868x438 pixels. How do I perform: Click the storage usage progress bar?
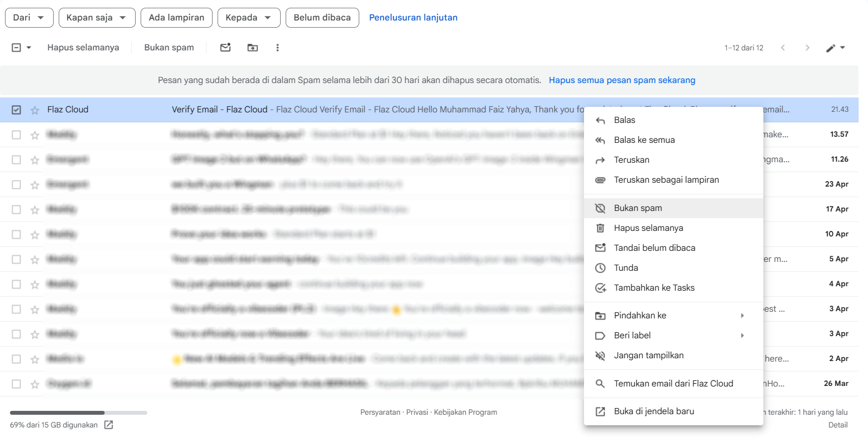[78, 413]
